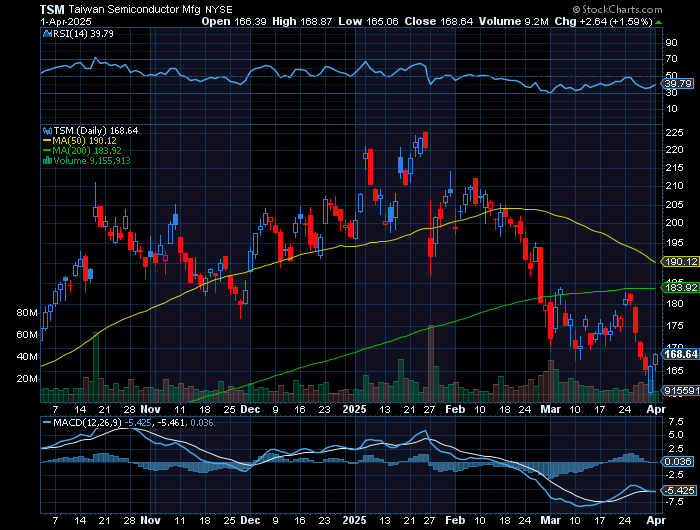Viewport: 700px width, 530px height.
Task: Click the 0.036 histogram tag on MACD axis
Action: [678, 462]
